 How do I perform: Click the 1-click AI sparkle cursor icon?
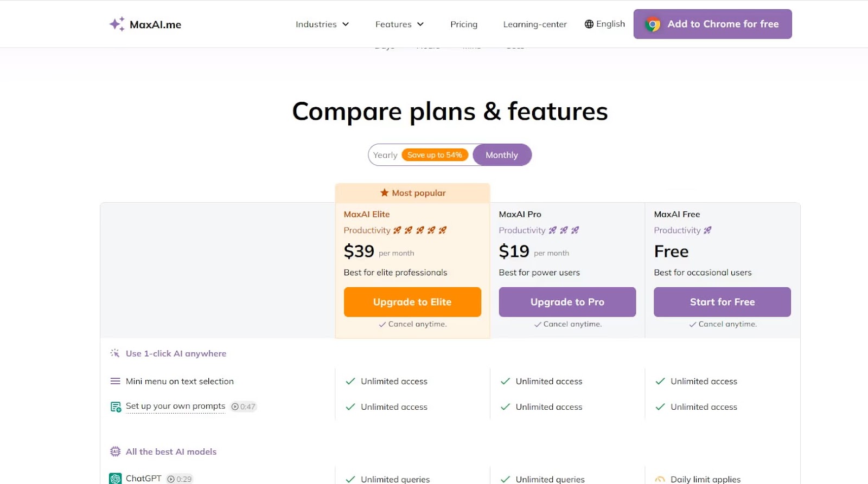pos(115,353)
